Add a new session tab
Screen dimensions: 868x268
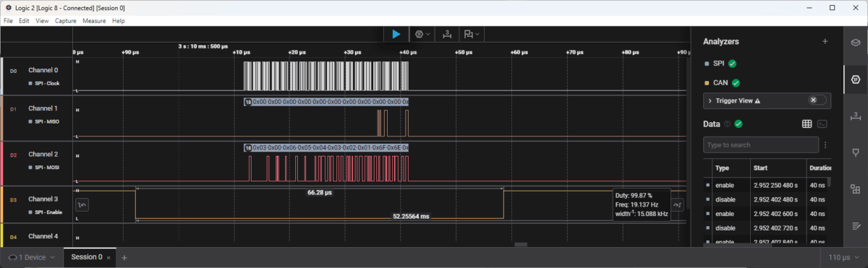(x=124, y=257)
